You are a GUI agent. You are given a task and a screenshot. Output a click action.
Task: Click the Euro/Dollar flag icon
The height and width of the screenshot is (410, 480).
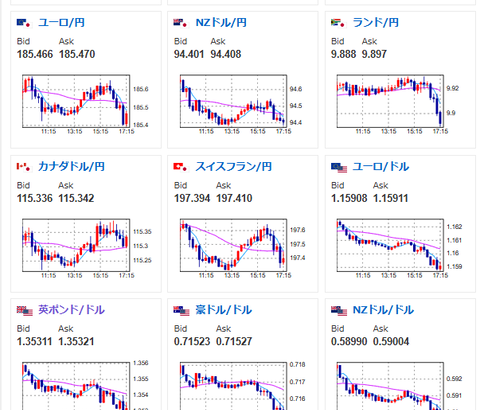339,168
